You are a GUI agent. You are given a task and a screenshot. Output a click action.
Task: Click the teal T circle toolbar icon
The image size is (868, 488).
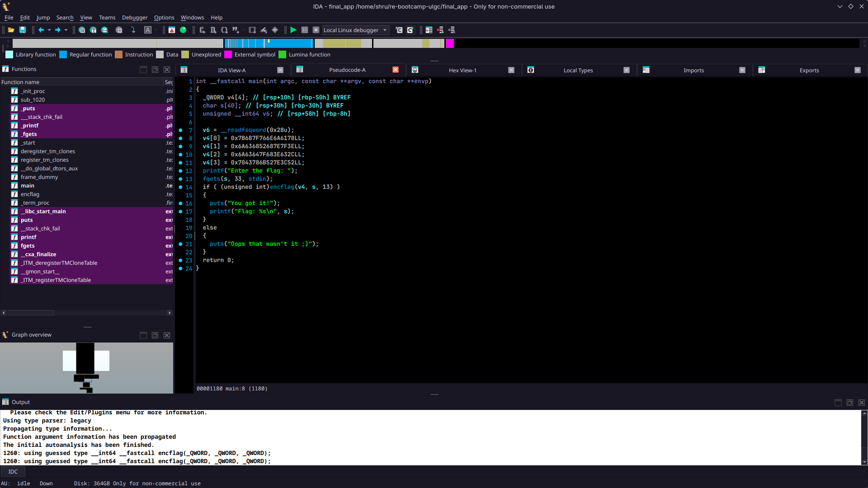click(93, 30)
